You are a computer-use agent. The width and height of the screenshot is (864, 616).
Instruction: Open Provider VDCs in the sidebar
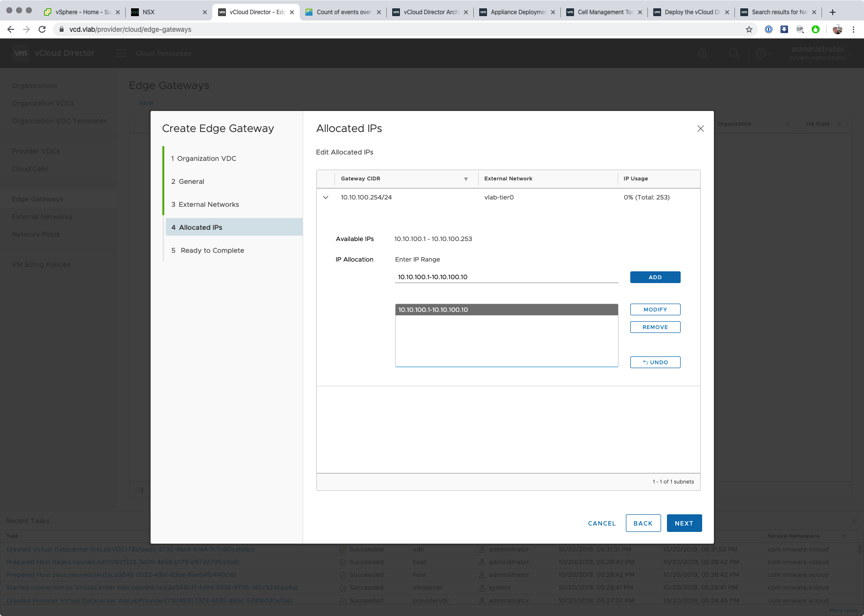(36, 151)
